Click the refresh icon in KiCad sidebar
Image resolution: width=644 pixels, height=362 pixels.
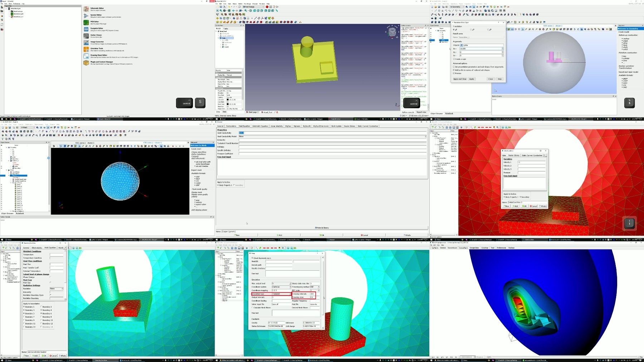coord(2,25)
